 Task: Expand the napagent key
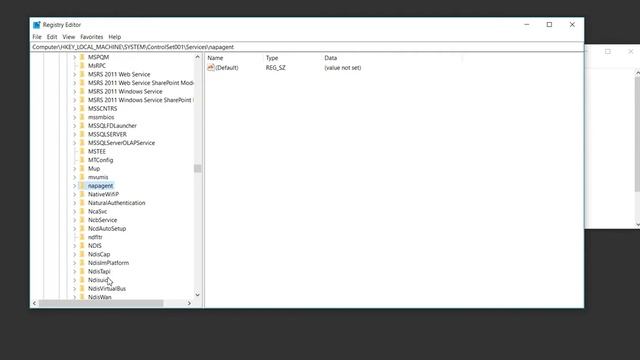pyautogui.click(x=74, y=186)
